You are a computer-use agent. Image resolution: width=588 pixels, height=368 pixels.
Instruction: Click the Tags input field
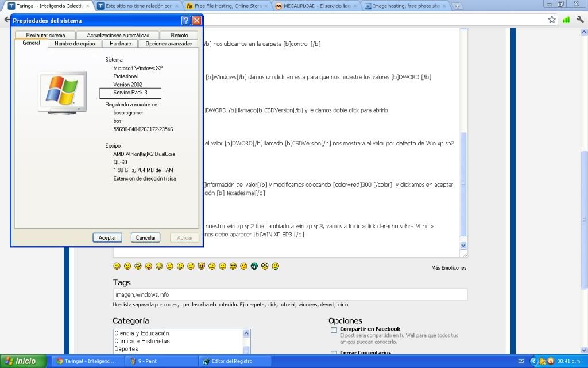pos(290,294)
